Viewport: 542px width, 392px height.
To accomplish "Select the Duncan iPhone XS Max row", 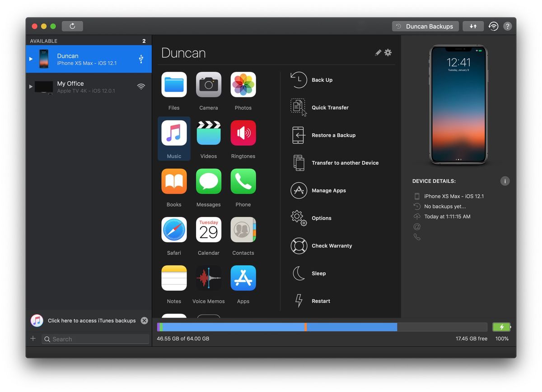I will [89, 59].
